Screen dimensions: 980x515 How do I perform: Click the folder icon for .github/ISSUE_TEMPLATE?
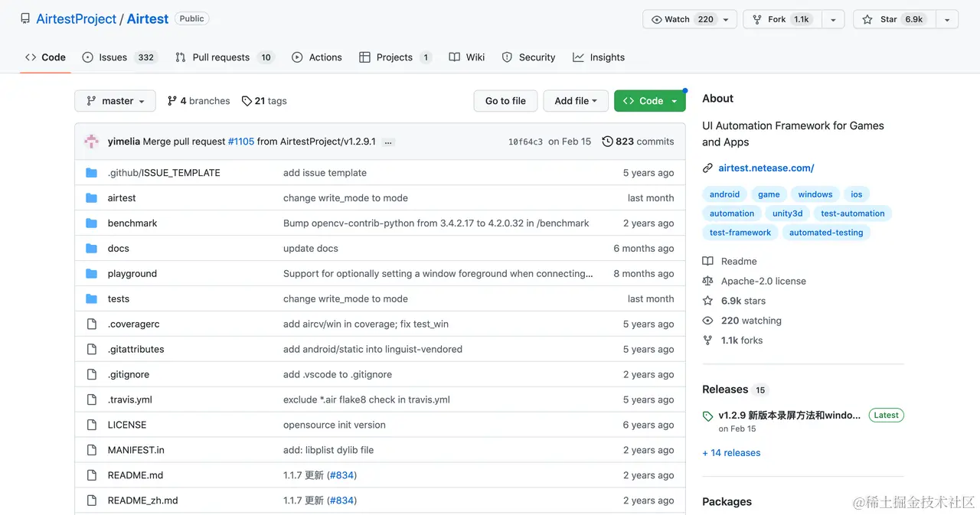(x=92, y=173)
